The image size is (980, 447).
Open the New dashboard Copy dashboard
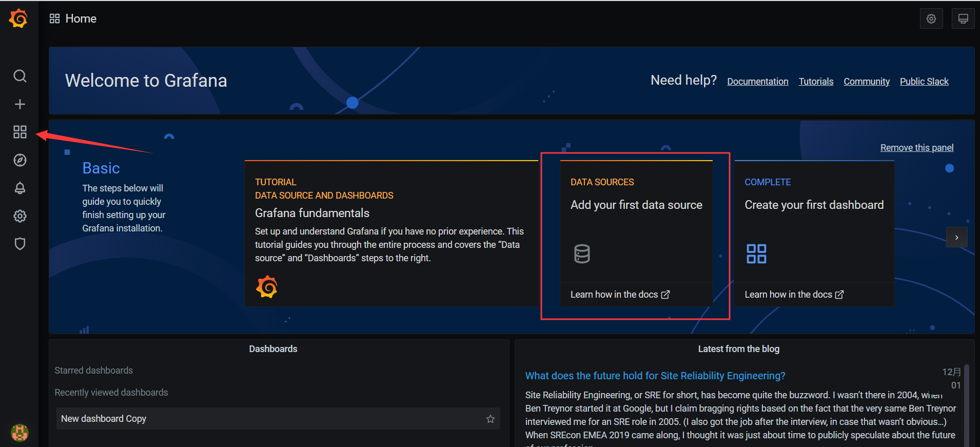(x=104, y=419)
